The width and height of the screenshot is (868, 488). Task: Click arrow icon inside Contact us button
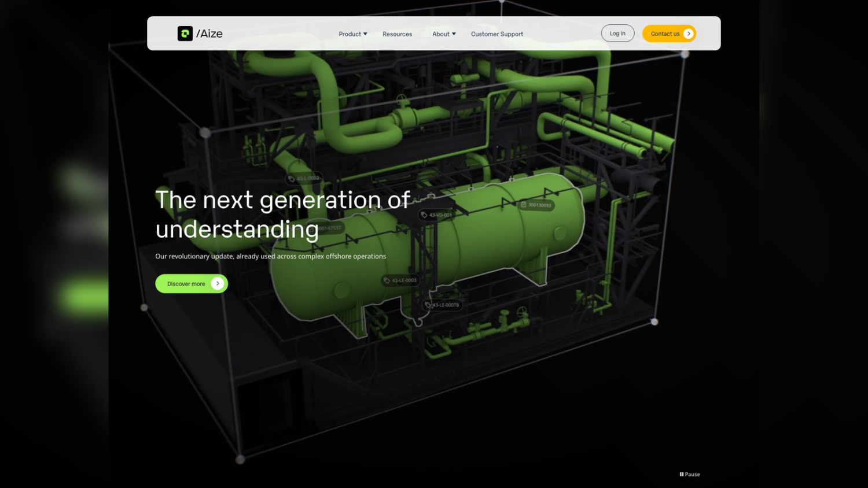pos(688,34)
